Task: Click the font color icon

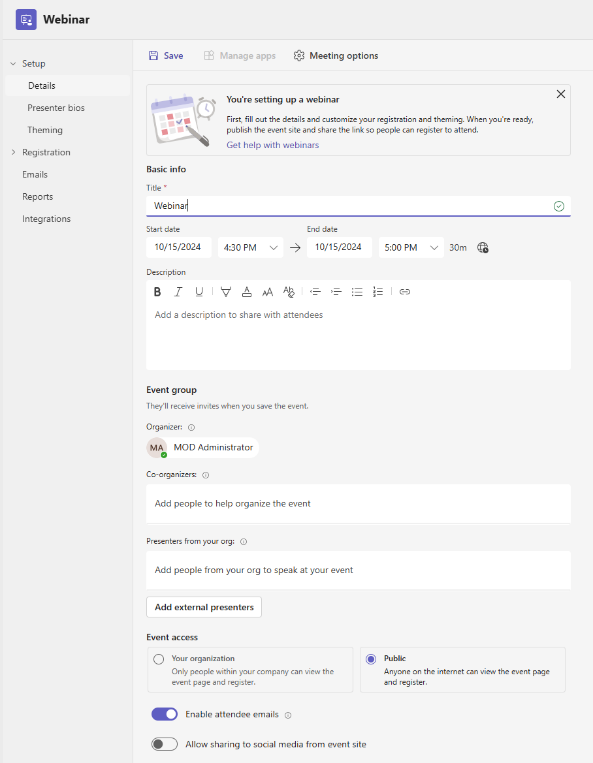Action: coord(247,292)
